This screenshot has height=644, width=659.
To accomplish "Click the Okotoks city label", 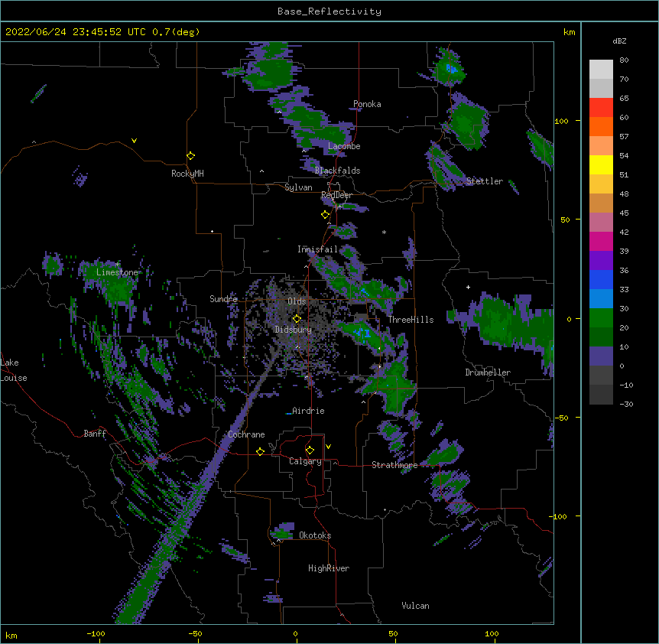I will click(315, 535).
